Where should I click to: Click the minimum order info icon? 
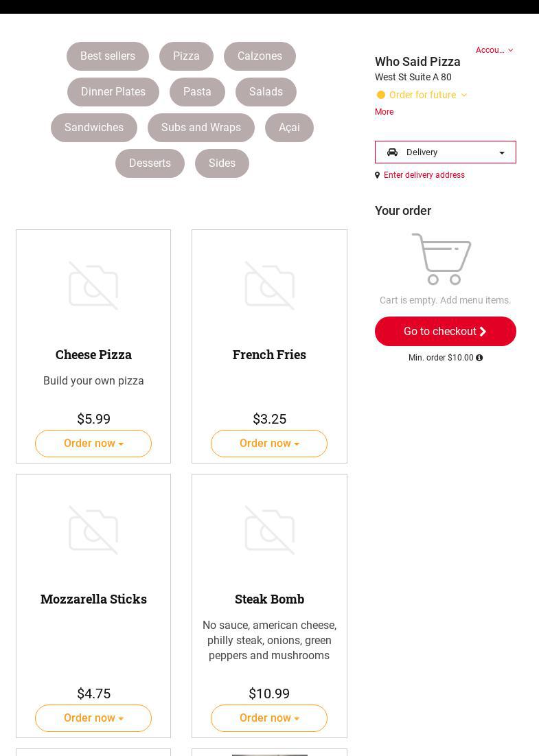pos(479,358)
